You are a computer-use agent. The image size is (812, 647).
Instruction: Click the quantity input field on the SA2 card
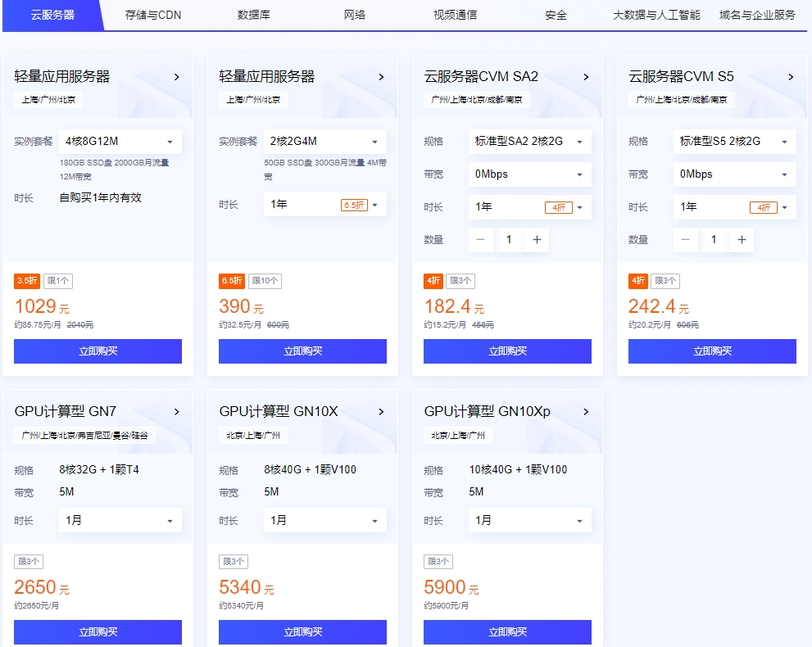click(x=509, y=240)
